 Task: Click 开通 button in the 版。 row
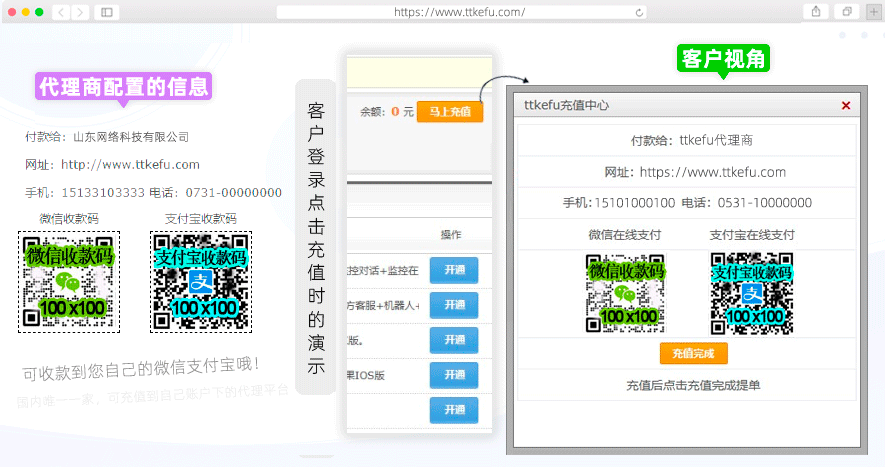[x=454, y=340]
